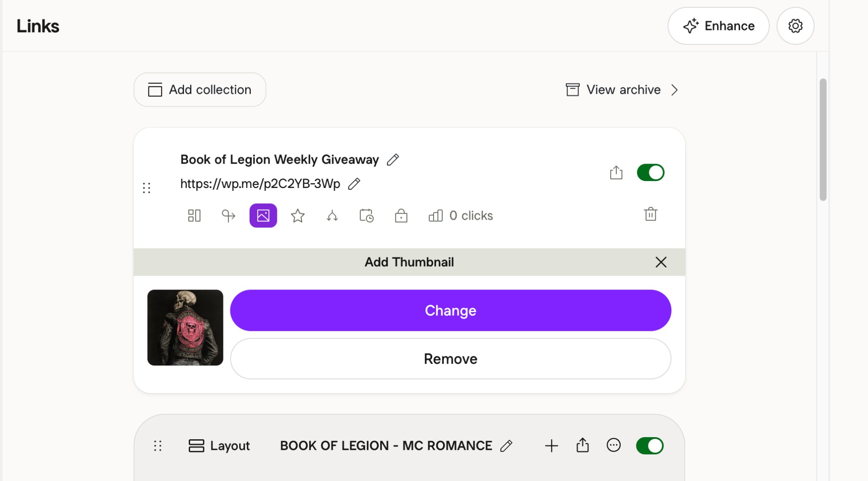Image resolution: width=868 pixels, height=481 pixels.
Task: Open the collection Layout options
Action: coord(219,446)
